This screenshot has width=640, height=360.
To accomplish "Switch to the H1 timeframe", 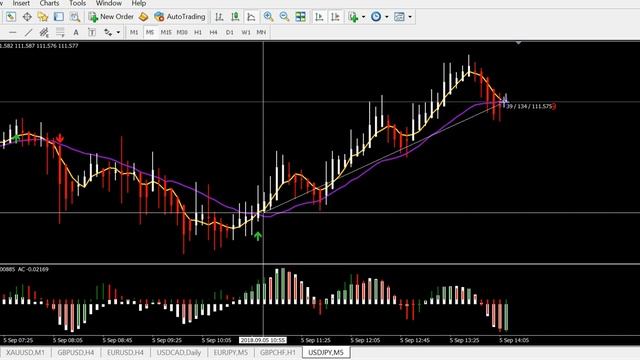I will click(198, 32).
